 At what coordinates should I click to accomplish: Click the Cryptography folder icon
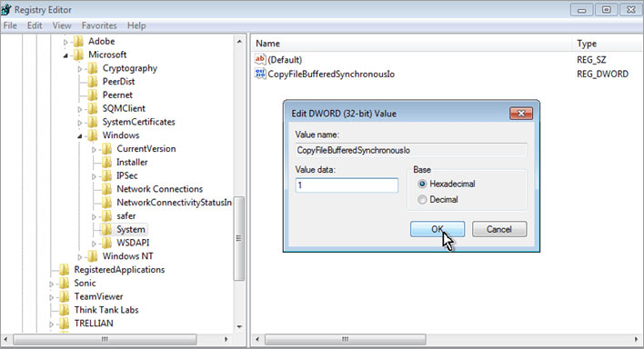point(93,68)
